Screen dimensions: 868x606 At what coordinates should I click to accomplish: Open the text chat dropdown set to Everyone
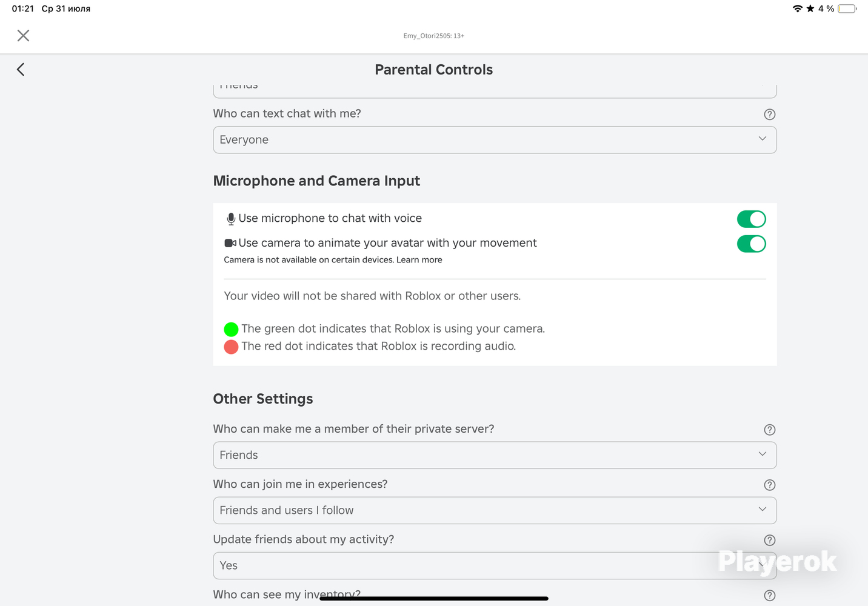coord(495,140)
